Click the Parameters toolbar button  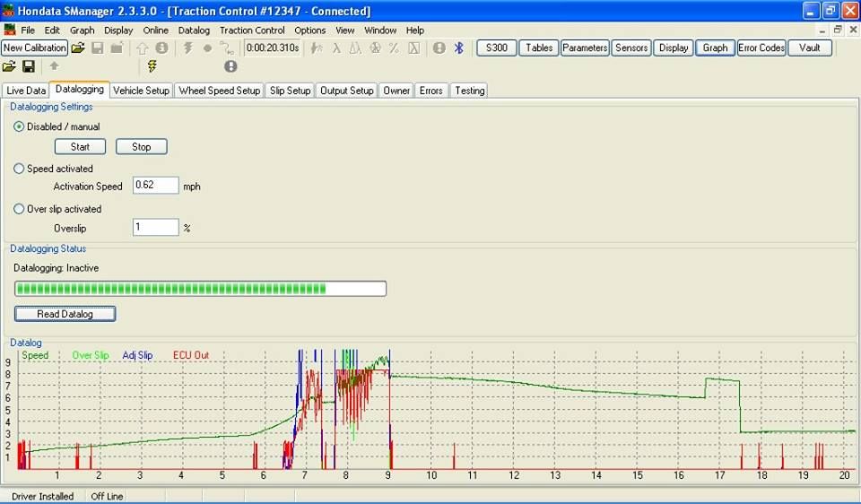585,48
